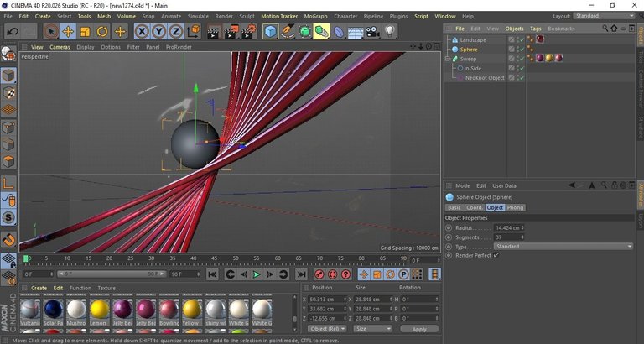This screenshot has width=644, height=344.
Task: Open material manager Texture menu
Action: pyautogui.click(x=106, y=288)
